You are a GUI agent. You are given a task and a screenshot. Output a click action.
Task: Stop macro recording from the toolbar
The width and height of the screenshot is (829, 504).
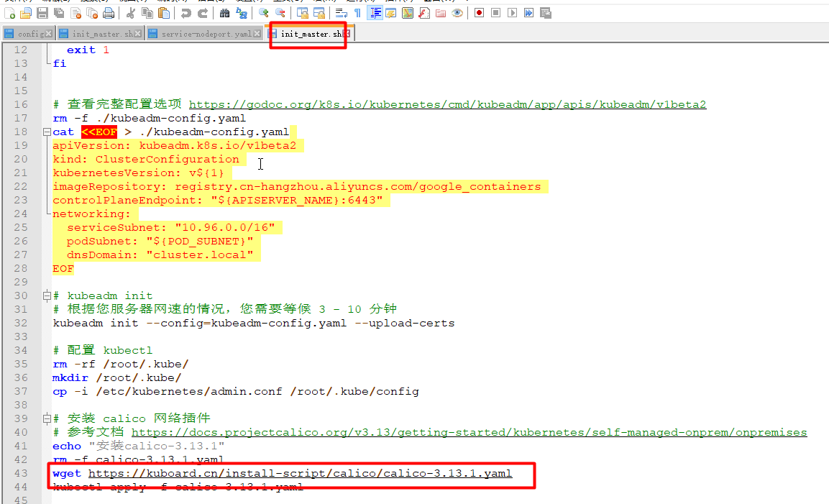[495, 13]
